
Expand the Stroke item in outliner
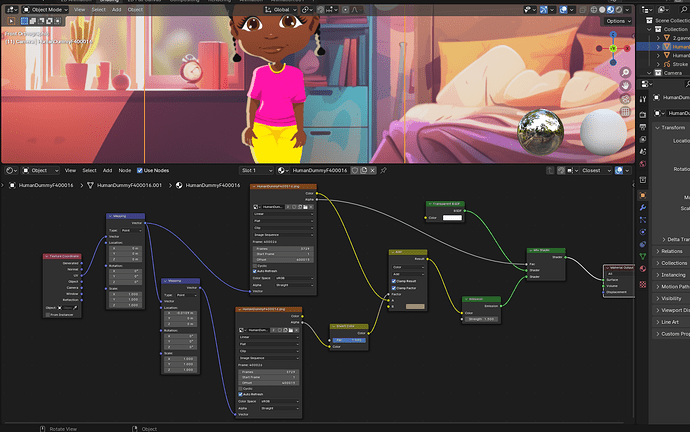658,64
